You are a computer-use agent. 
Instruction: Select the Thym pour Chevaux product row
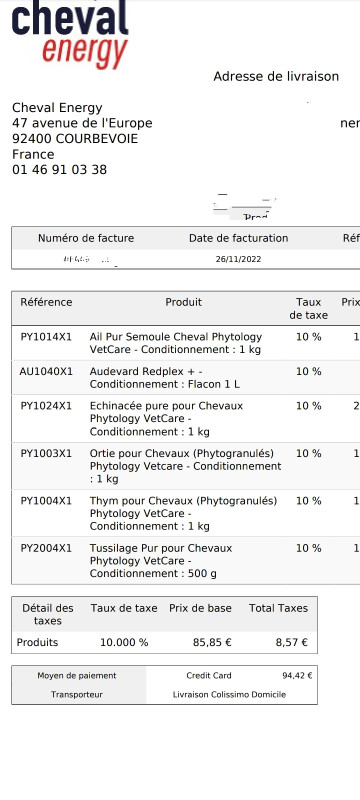(x=186, y=513)
